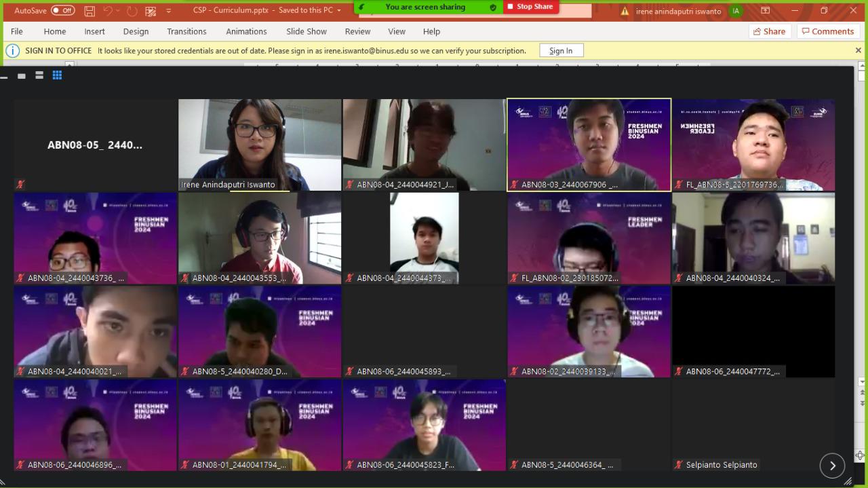Viewport: 868px width, 488px height.
Task: Click the fit slide to window icon
Action: pos(859,456)
